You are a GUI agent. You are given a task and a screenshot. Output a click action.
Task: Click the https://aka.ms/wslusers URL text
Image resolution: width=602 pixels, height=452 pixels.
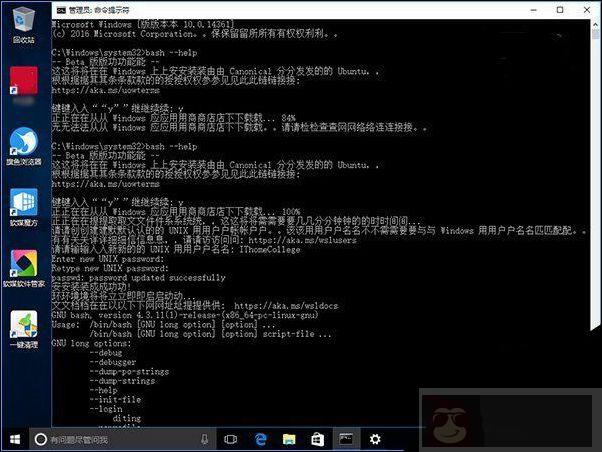point(302,240)
